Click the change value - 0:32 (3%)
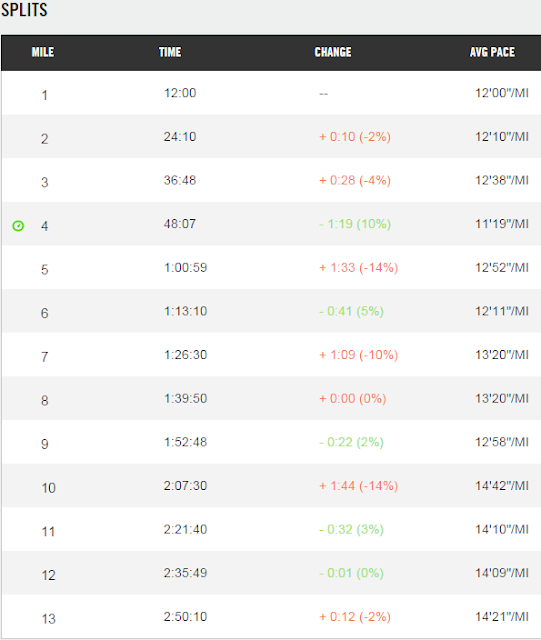Viewport: 541px width, 640px height. pos(351,530)
